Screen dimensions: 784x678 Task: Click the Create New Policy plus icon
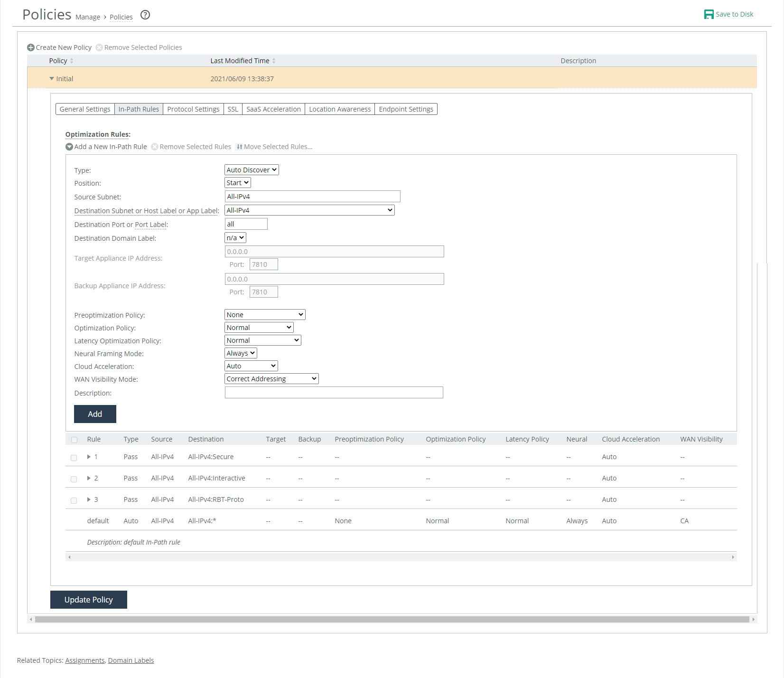pyautogui.click(x=31, y=47)
